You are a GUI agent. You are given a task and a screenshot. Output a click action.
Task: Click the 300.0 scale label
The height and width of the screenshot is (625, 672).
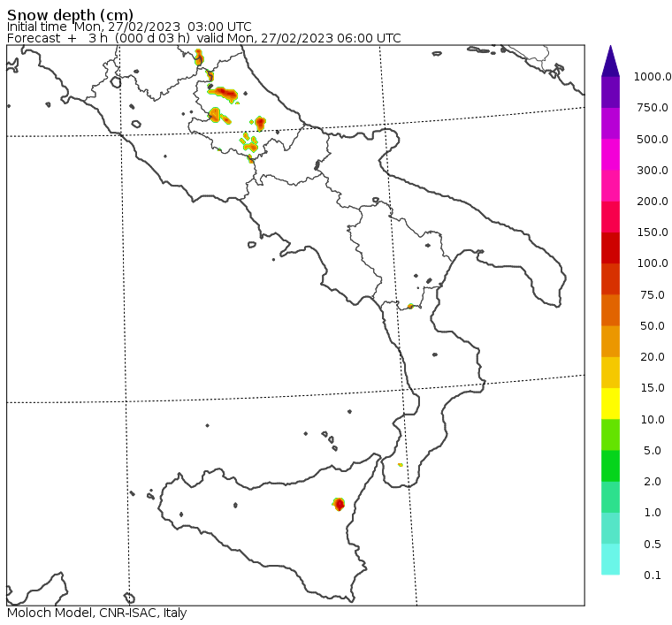click(653, 171)
